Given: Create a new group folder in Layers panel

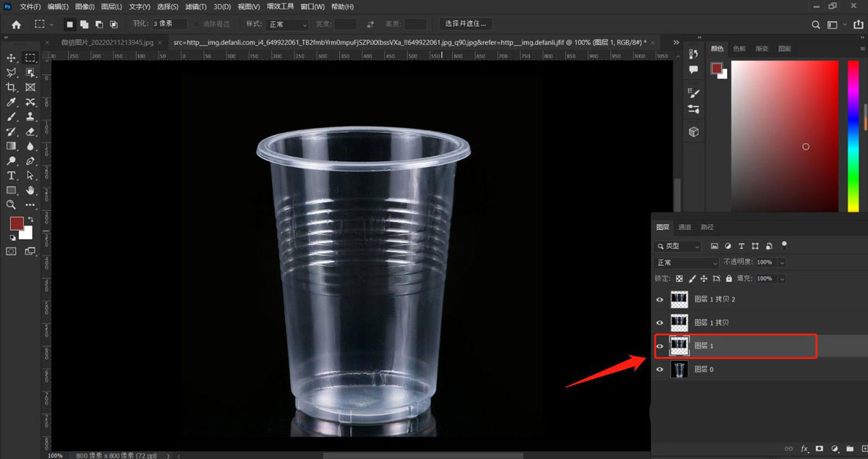Looking at the screenshot, I should click(850, 449).
